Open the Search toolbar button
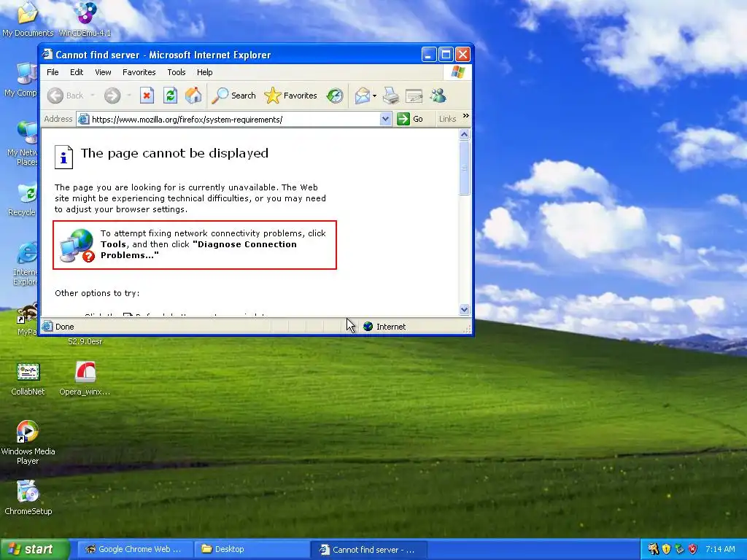This screenshot has width=747, height=560. [234, 96]
